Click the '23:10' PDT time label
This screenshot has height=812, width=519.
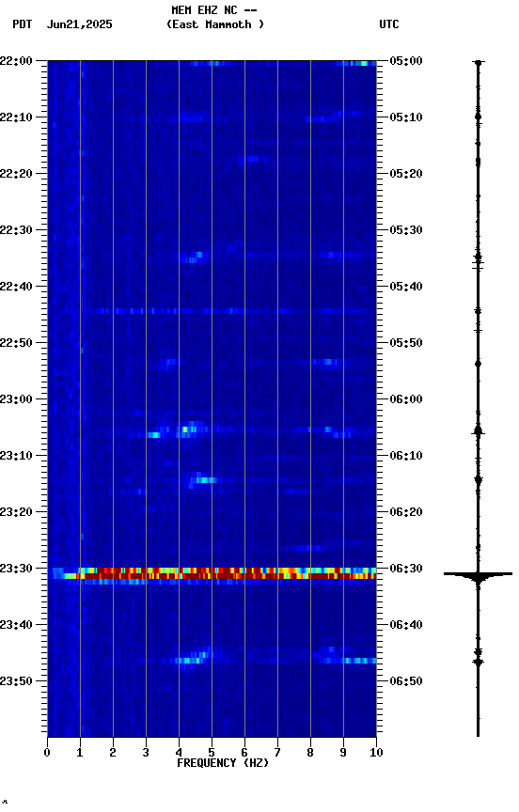(16, 456)
